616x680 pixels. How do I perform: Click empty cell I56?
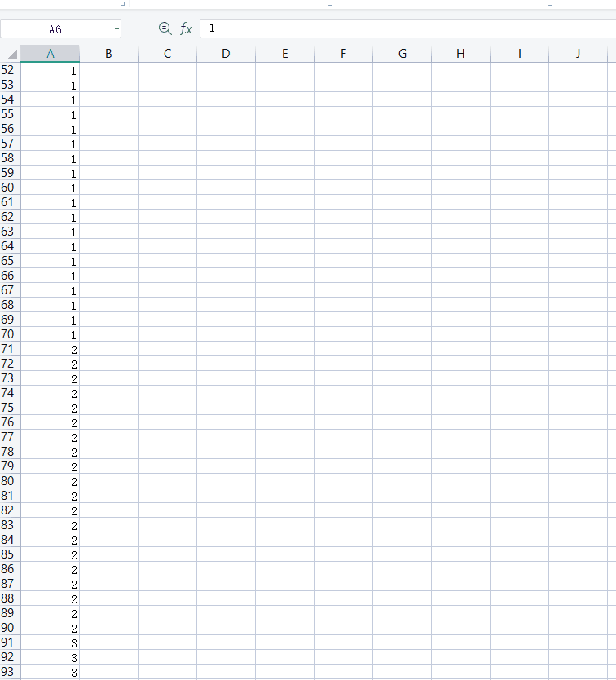[519, 129]
